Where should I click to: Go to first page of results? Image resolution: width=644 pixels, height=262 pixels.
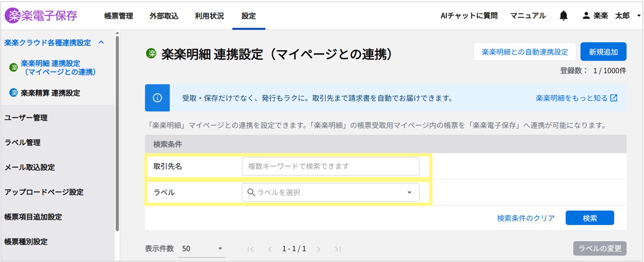[x=250, y=249]
